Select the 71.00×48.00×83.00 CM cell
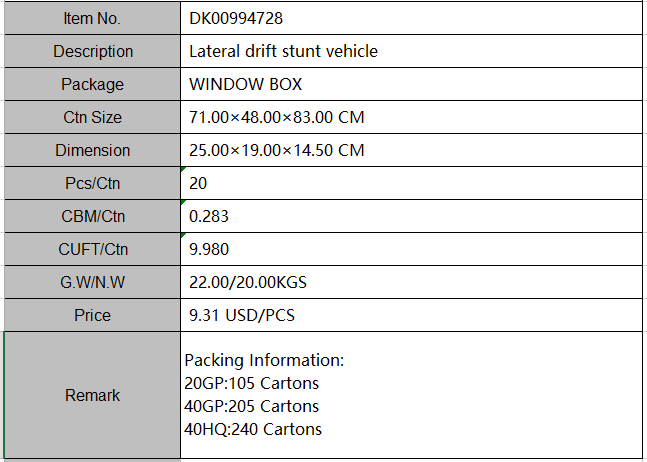The height and width of the screenshot is (462, 647). (x=410, y=117)
